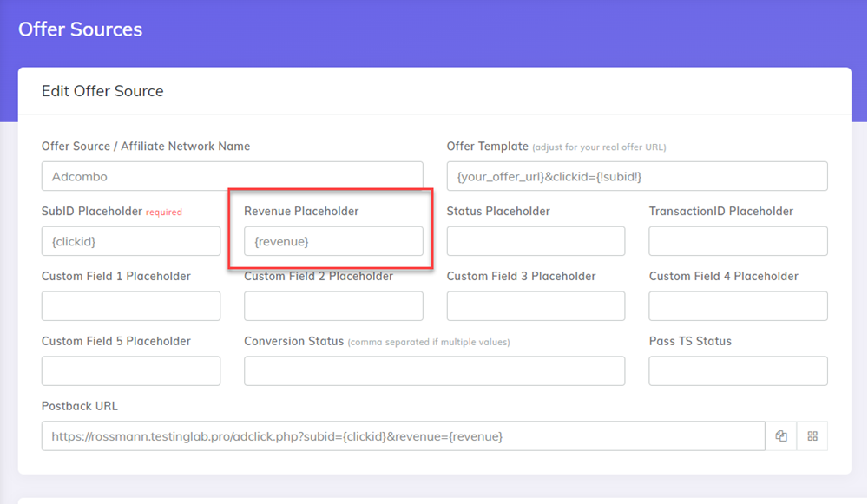868x504 pixels.
Task: Click the Edit Offer Source section header
Action: tap(102, 90)
